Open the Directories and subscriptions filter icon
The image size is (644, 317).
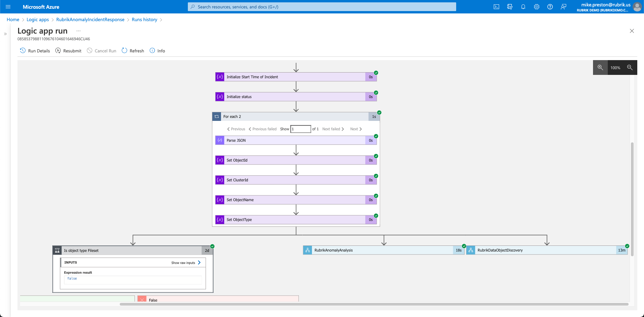(x=510, y=7)
